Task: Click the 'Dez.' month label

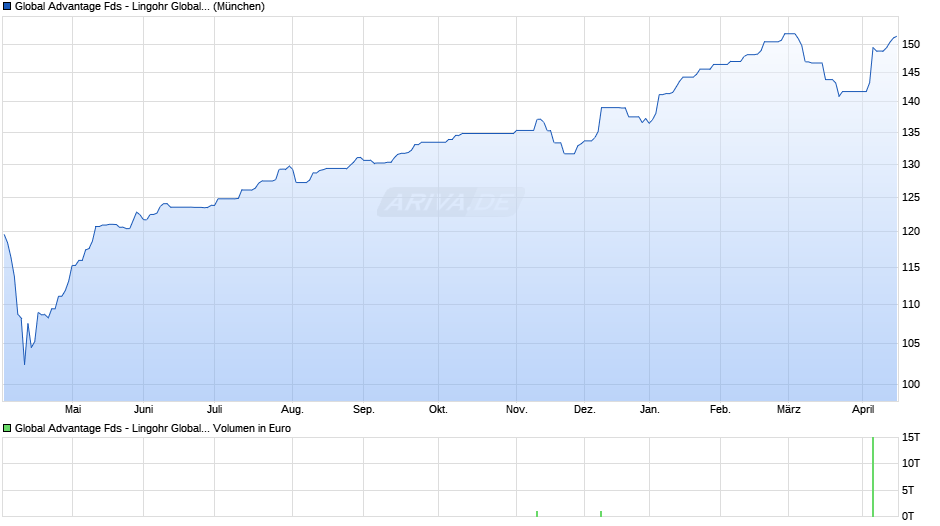Action: point(585,409)
